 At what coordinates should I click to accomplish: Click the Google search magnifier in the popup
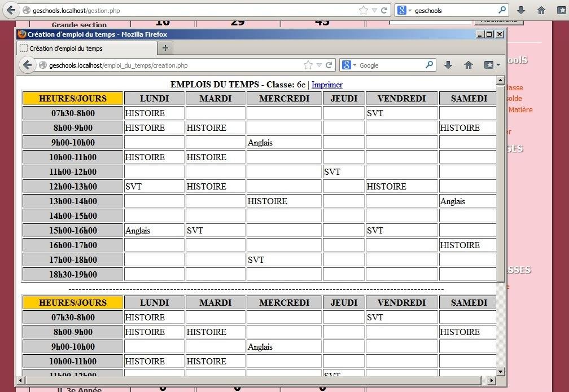[x=429, y=65]
